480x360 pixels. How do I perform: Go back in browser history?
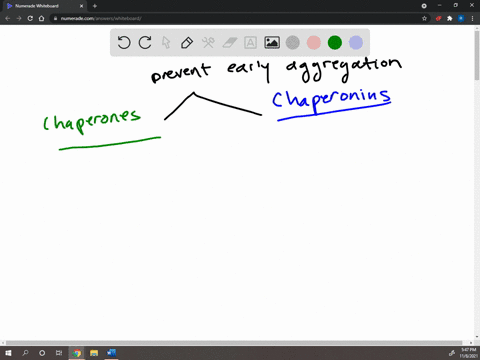click(8, 18)
